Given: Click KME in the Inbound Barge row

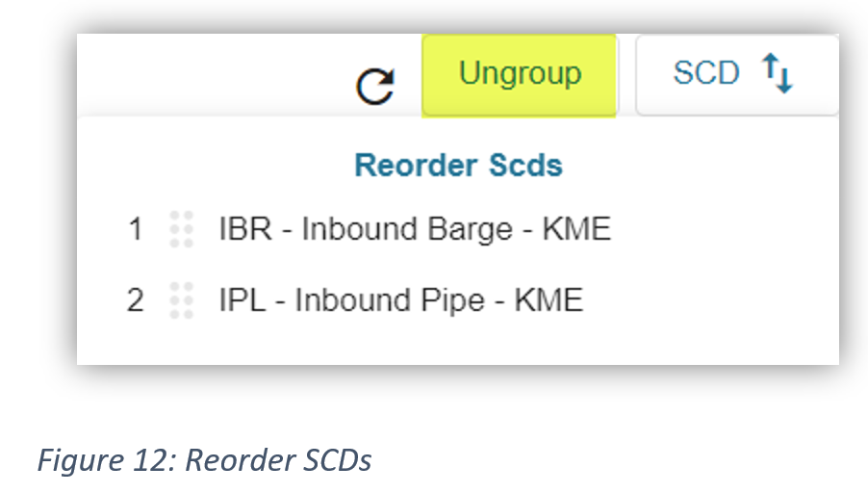Looking at the screenshot, I should (x=576, y=229).
